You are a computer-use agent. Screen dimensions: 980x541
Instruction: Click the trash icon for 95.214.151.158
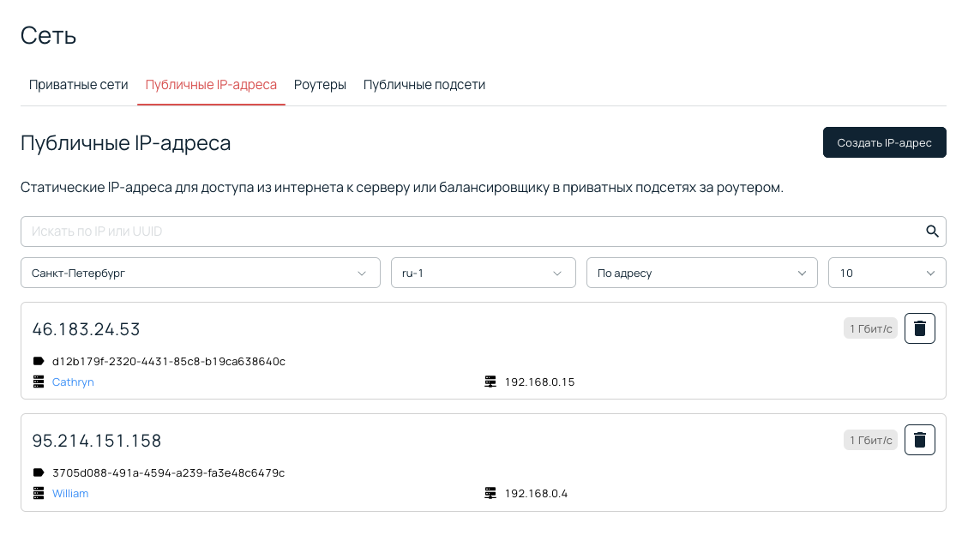coord(919,440)
